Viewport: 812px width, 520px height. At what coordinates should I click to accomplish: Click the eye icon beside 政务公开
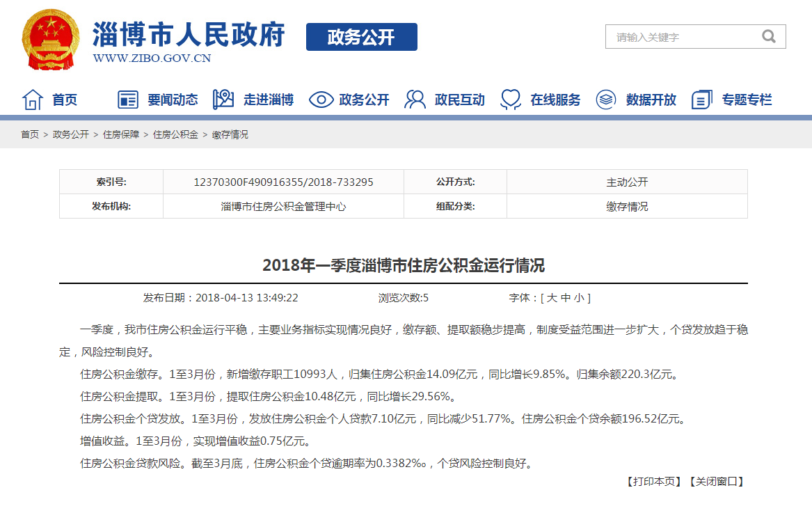[321, 100]
